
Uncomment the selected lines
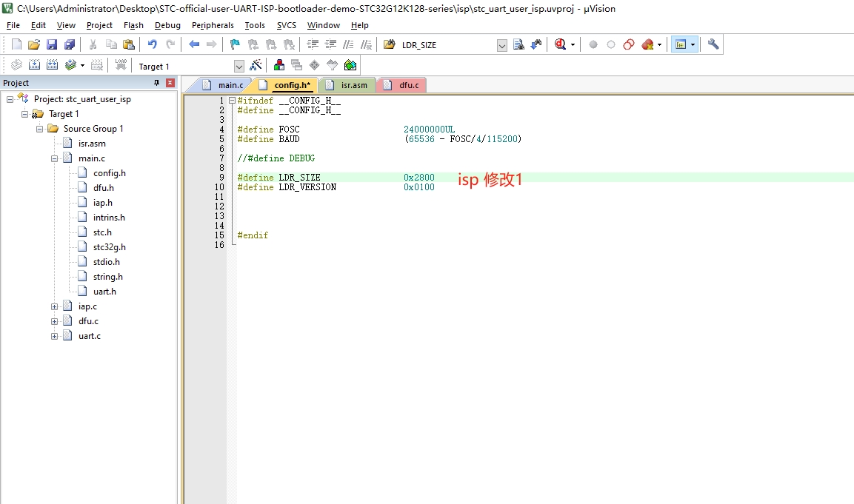[366, 44]
